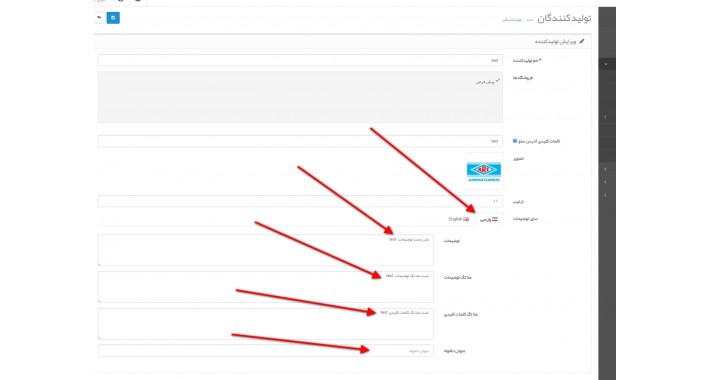Expand the top dark sidebar menu chevron
710x380 pixels.
point(606,64)
